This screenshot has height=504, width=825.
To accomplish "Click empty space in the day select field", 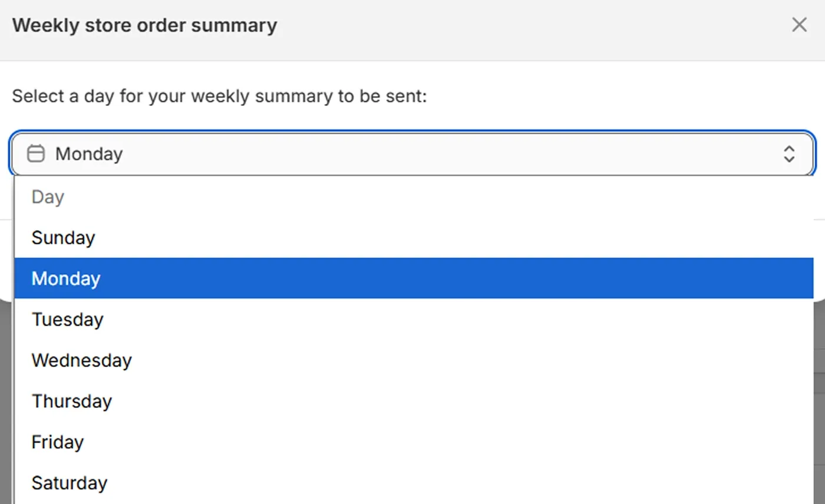I will (412, 154).
